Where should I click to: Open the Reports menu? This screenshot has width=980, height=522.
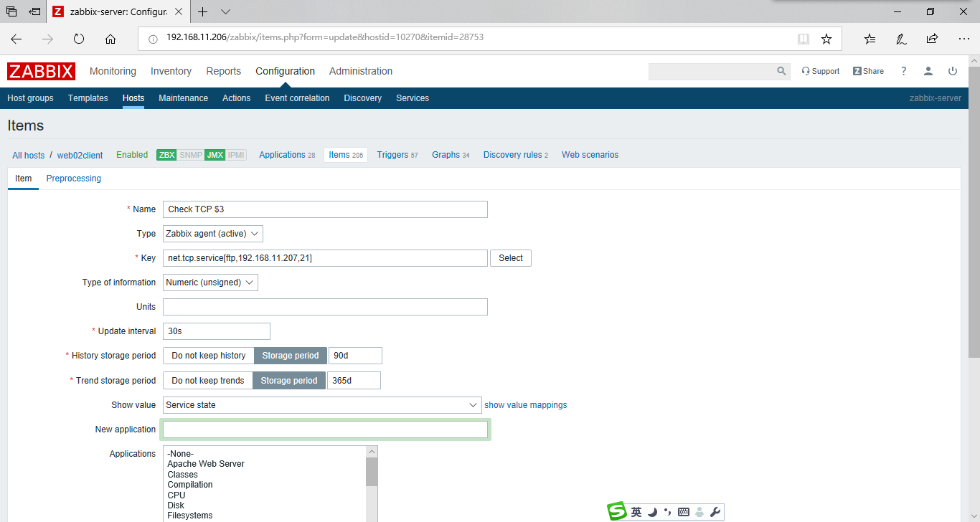224,71
